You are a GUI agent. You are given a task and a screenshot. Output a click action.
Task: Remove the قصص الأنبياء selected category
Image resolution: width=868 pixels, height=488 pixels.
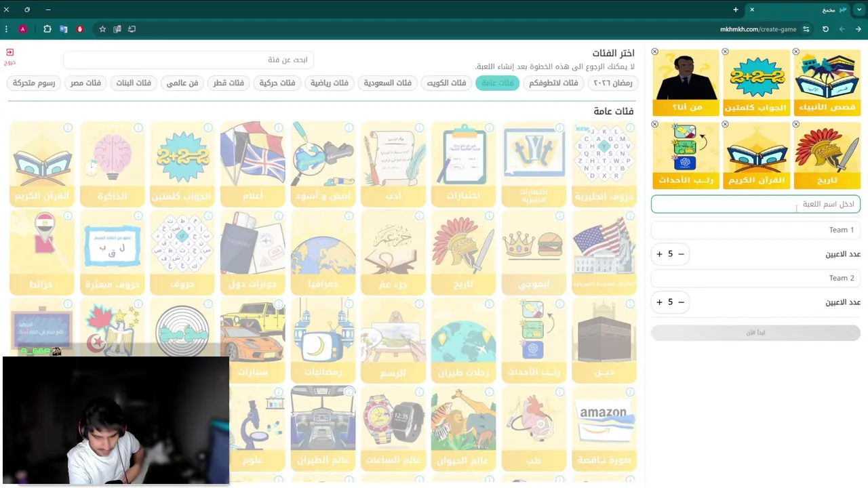(796, 52)
